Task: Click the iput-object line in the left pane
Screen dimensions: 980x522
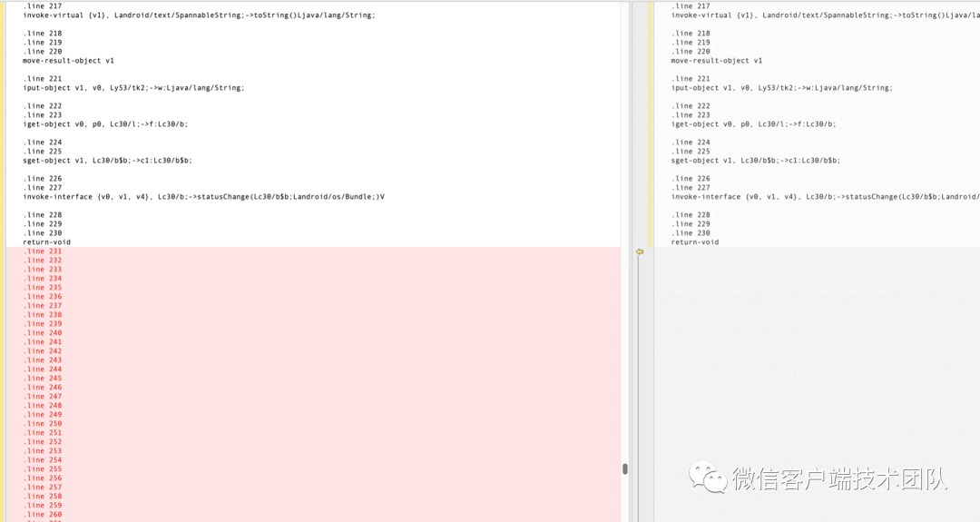Action: pos(133,88)
